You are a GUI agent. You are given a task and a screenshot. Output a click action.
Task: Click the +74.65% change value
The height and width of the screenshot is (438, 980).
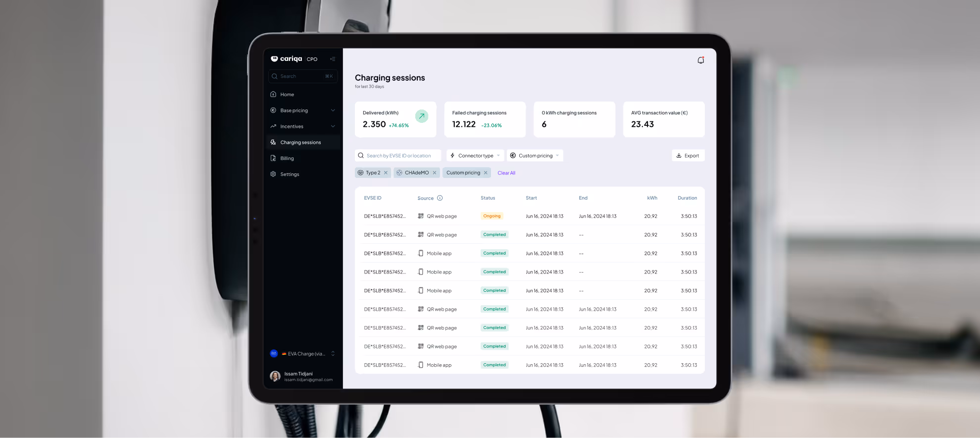(398, 125)
